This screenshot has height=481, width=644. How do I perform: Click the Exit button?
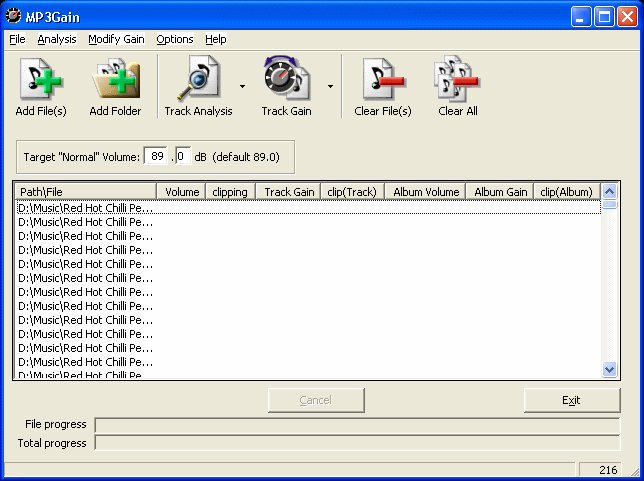[572, 400]
